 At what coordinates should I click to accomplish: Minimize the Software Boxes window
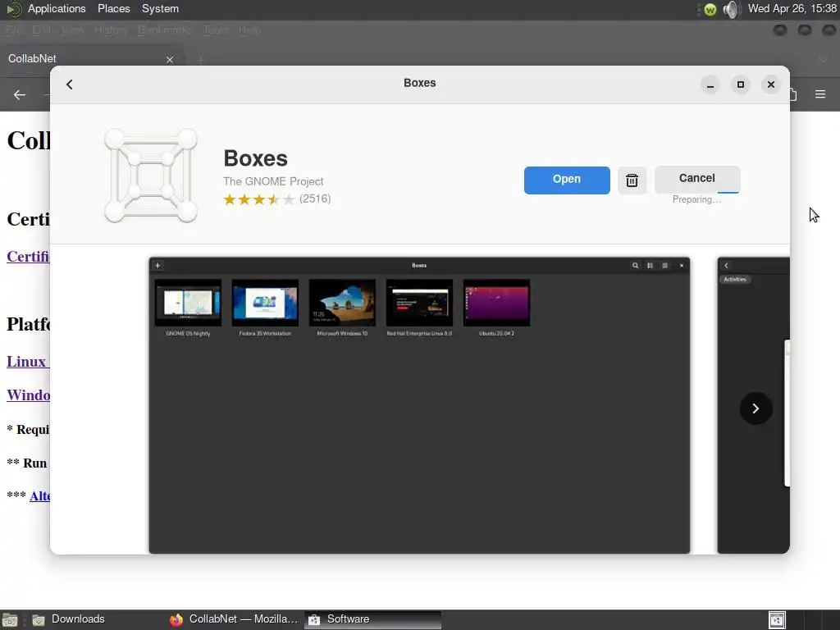click(710, 84)
